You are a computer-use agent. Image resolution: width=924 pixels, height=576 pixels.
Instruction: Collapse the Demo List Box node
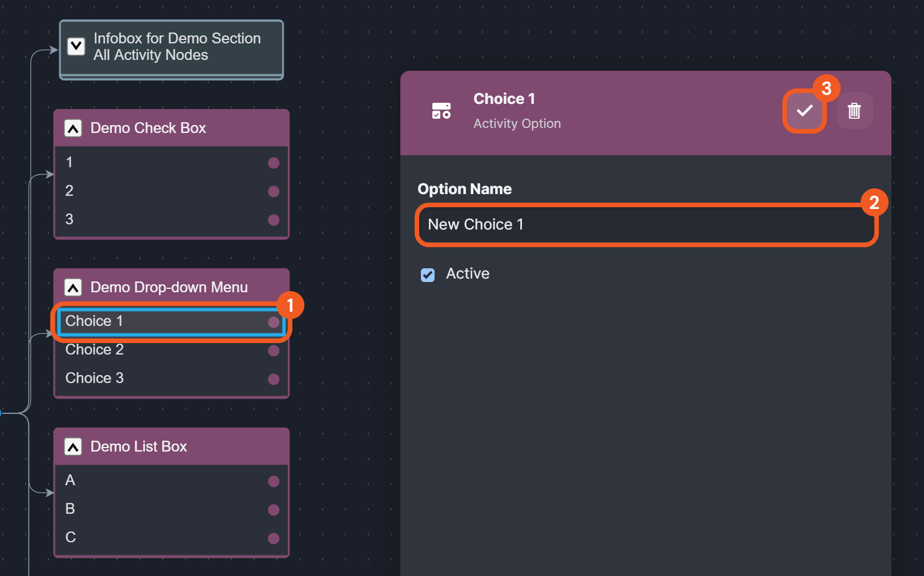(x=73, y=447)
